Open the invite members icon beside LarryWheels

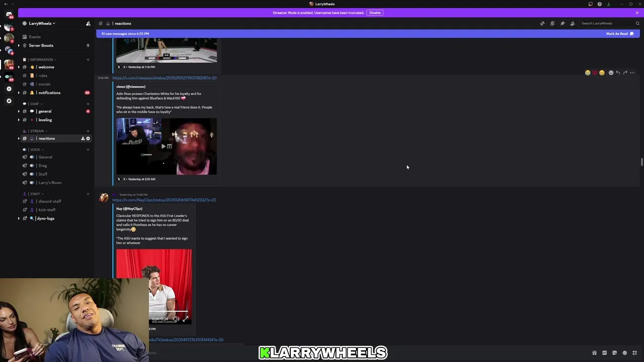(88, 24)
